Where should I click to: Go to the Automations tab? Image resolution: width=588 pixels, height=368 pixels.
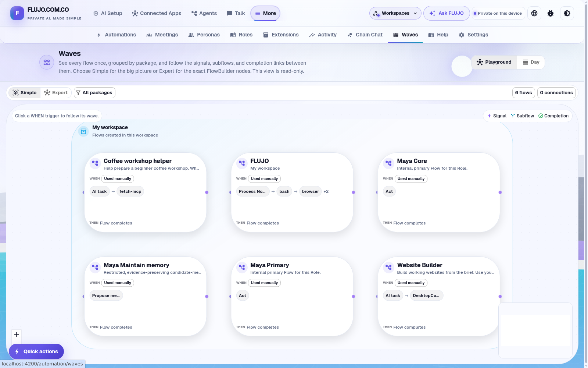tap(116, 35)
